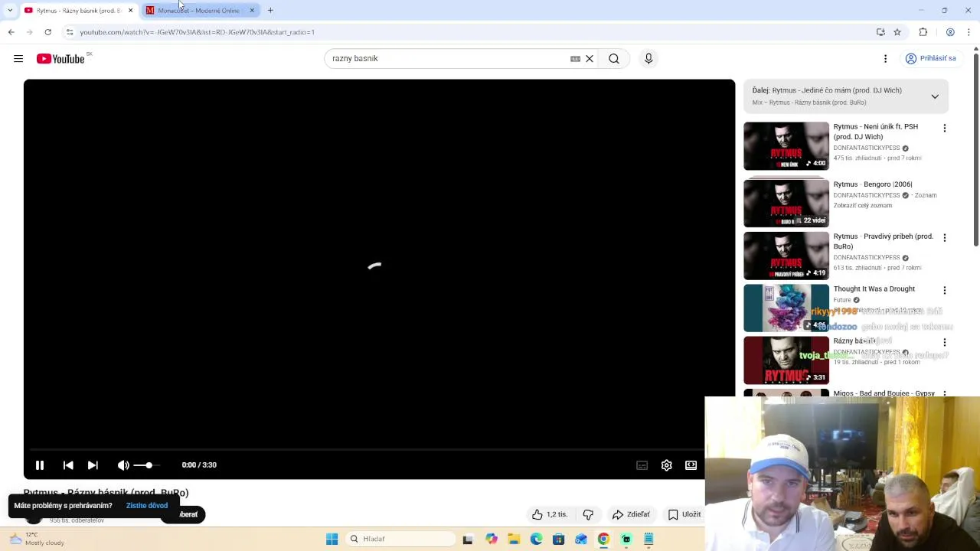Image resolution: width=980 pixels, height=551 pixels.
Task: Open a new browser tab
Action: point(270,10)
